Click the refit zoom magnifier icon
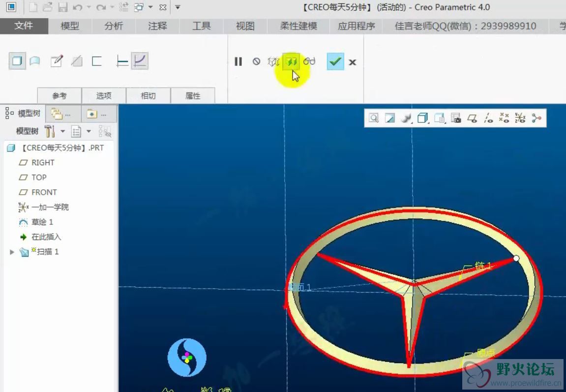 [374, 118]
